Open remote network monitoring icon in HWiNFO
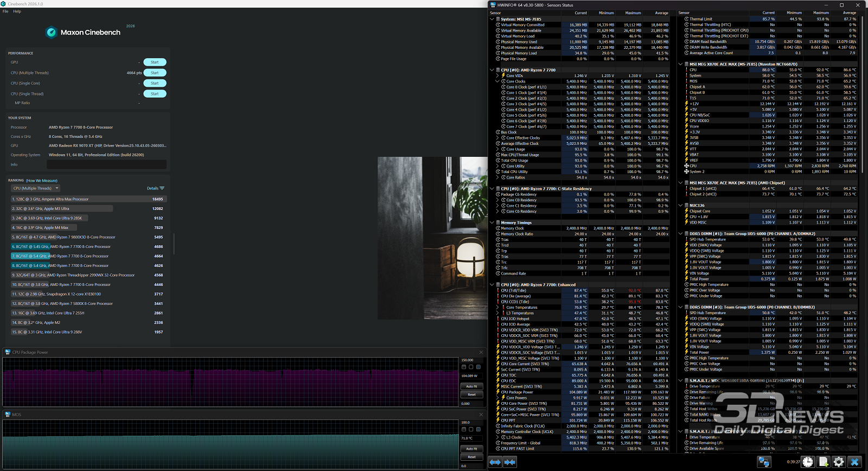This screenshot has height=471, width=868. coord(764,462)
